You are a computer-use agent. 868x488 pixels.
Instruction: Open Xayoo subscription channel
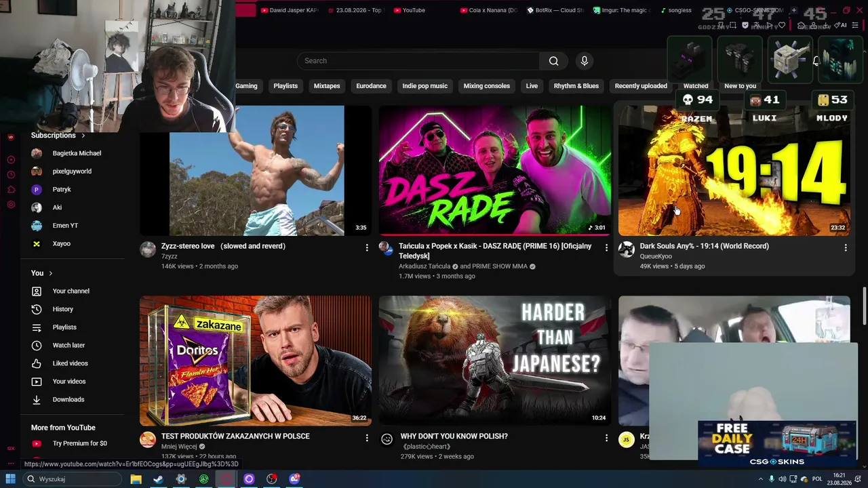tap(61, 244)
